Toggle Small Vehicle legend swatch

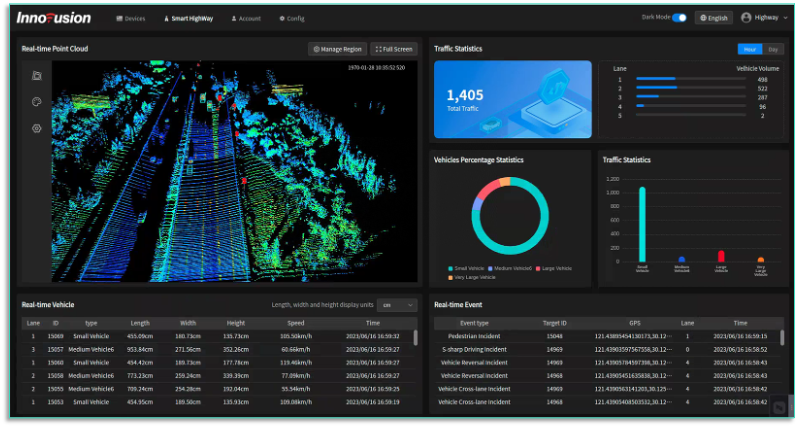[450, 269]
